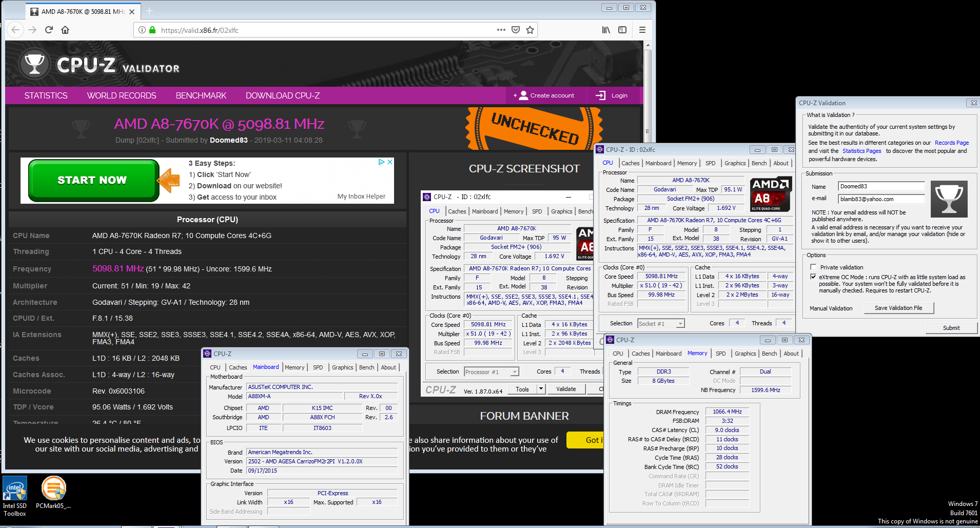Reload the page with refresh icon
980x528 pixels.
coord(49,30)
